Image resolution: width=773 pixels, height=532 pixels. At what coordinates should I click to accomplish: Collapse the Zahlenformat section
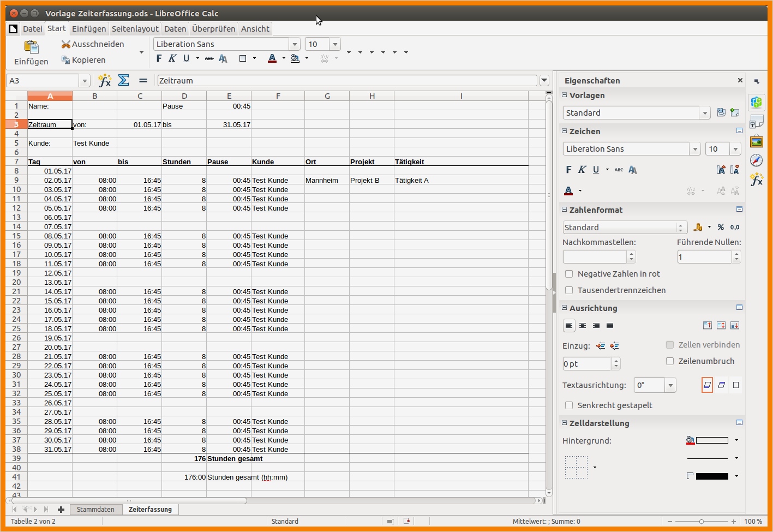[x=564, y=210]
